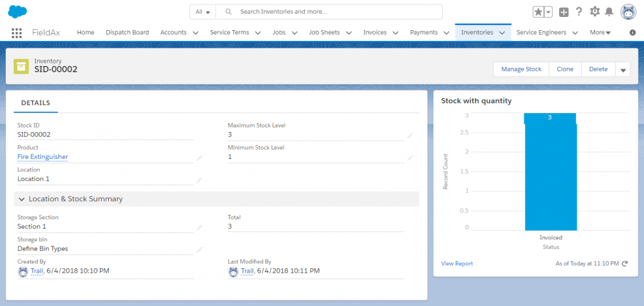Click the Clone button
The height and width of the screenshot is (306, 644).
click(565, 69)
